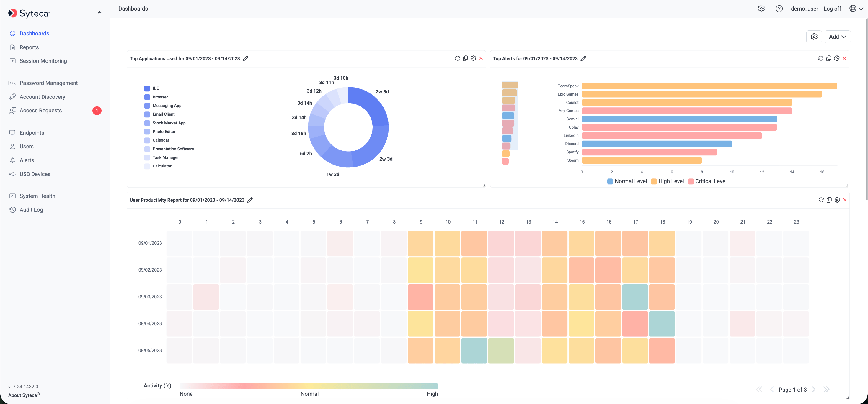Collapse the sidebar with the arrow icon
Screen dimensions: 868x404
(98, 13)
